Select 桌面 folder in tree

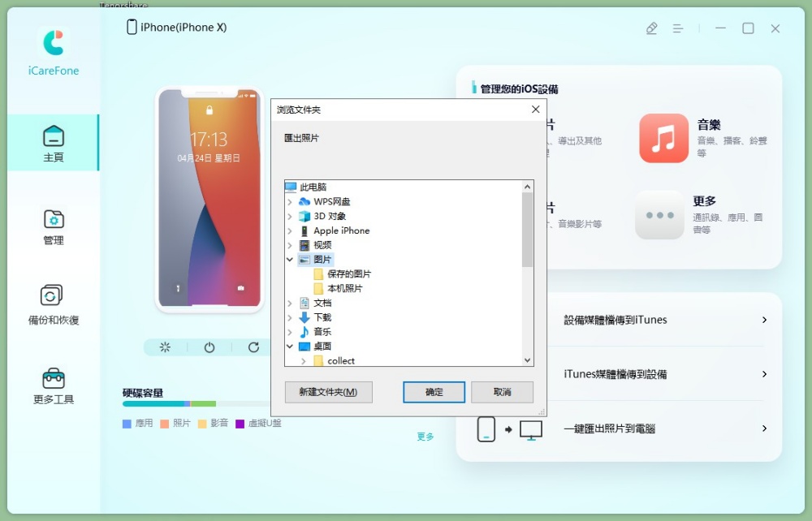click(x=322, y=347)
